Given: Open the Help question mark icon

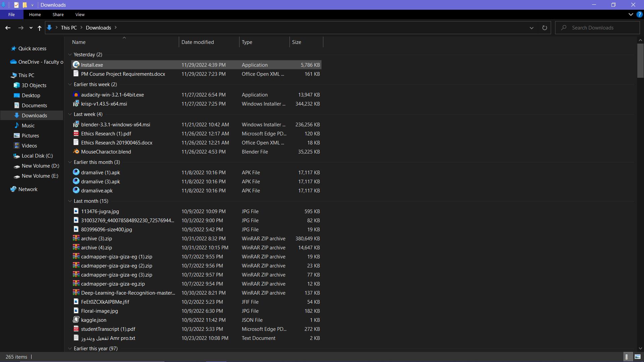Looking at the screenshot, I should click(x=639, y=15).
